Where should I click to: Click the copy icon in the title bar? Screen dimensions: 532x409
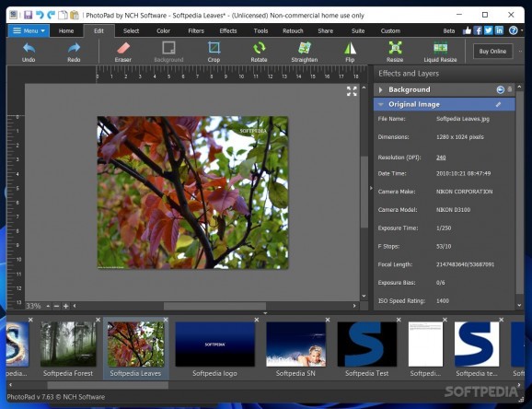(63, 15)
